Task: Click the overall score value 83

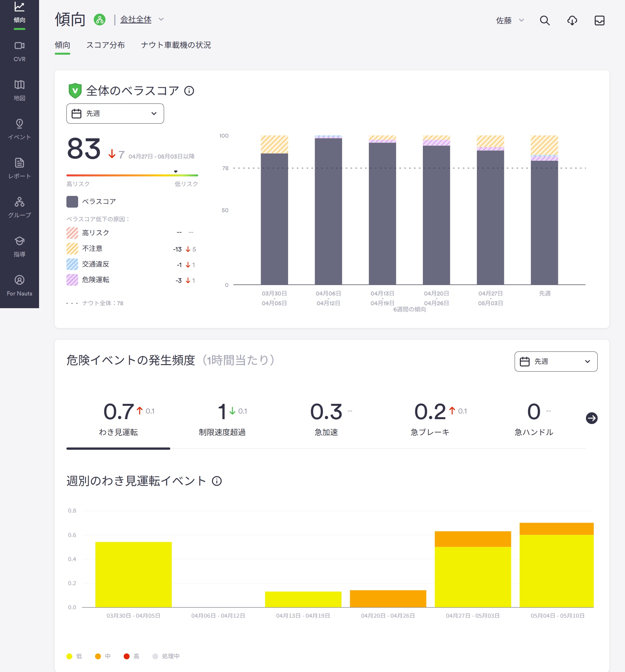Action: point(84,149)
